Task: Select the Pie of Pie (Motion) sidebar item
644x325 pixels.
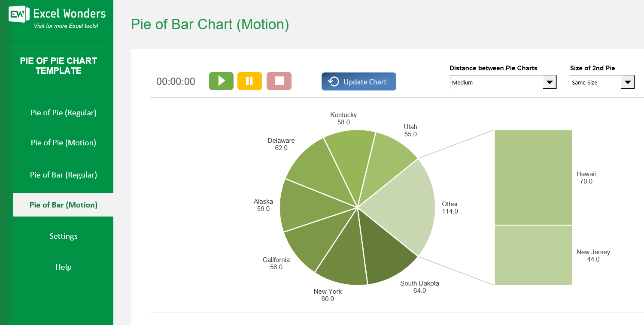Action: pos(63,142)
